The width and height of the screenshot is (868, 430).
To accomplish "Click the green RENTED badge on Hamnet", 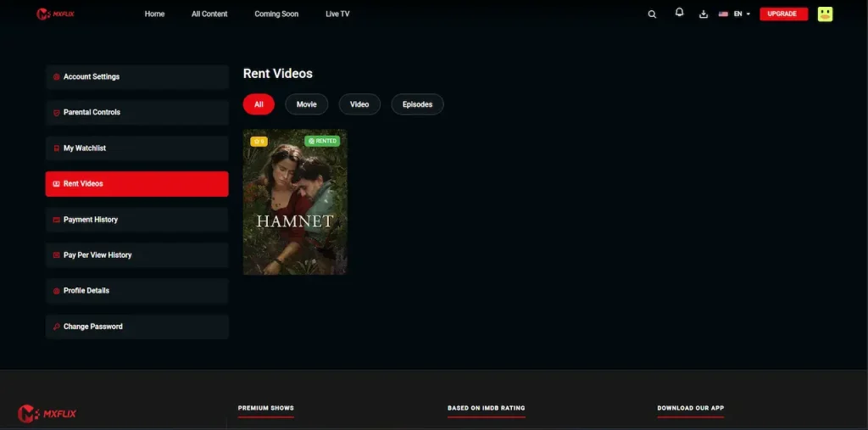I will pos(322,142).
